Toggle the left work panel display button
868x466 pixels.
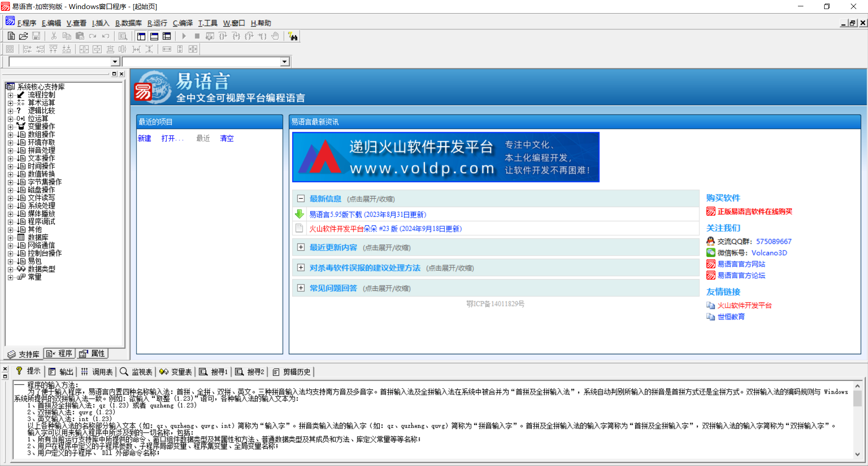[x=141, y=36]
